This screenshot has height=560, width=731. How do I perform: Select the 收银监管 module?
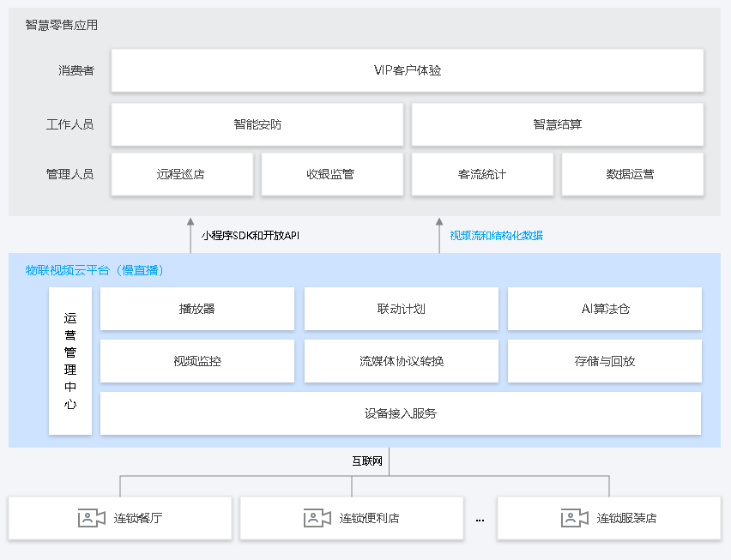[x=332, y=174]
